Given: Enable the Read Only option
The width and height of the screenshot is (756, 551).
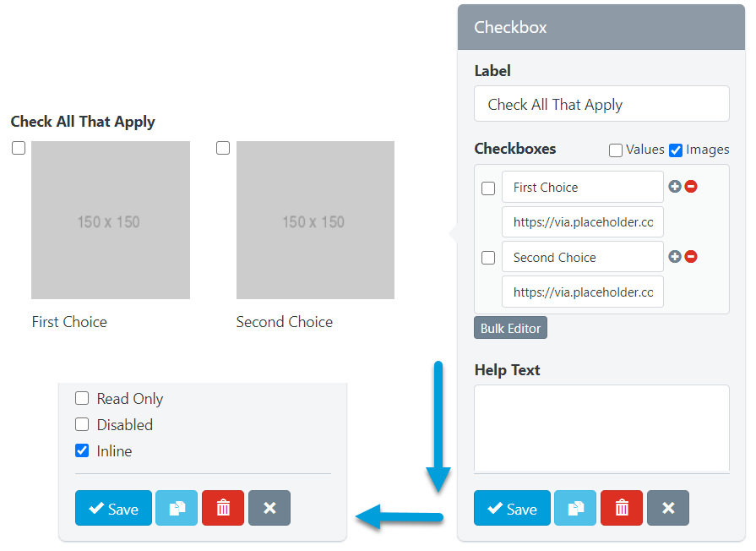Looking at the screenshot, I should click(x=82, y=398).
